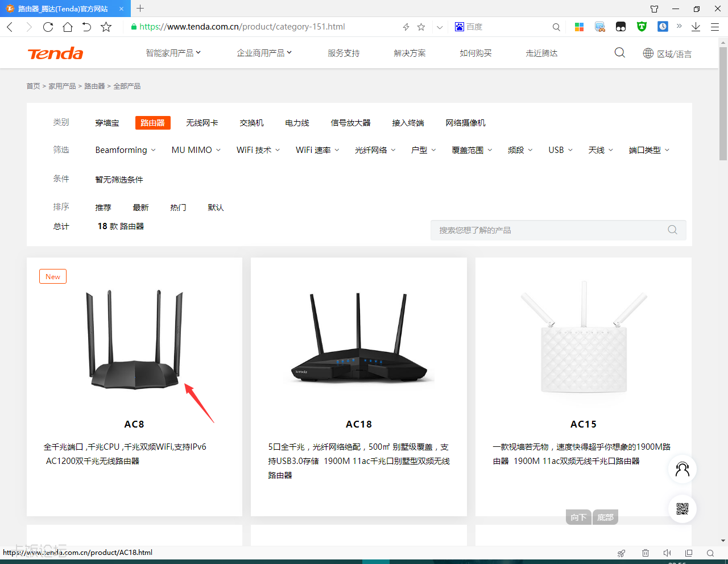The image size is (728, 564).
Task: Open the AC18 router image
Action: click(359, 339)
